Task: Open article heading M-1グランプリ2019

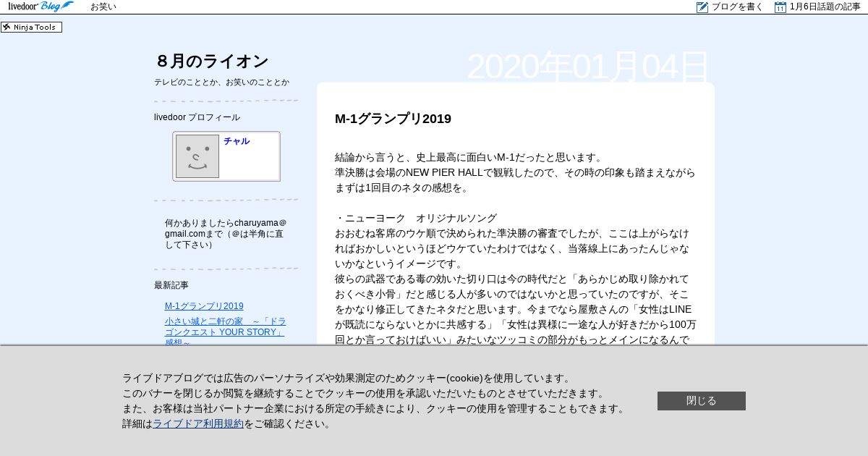Action: tap(393, 119)
